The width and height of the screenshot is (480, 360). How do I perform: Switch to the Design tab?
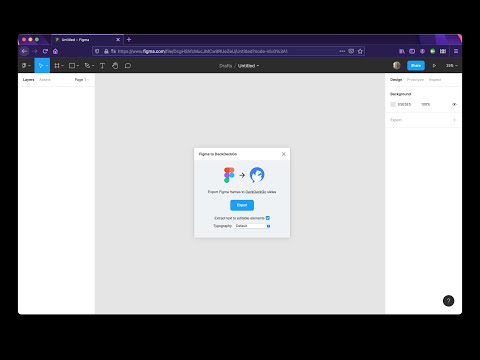pos(396,80)
